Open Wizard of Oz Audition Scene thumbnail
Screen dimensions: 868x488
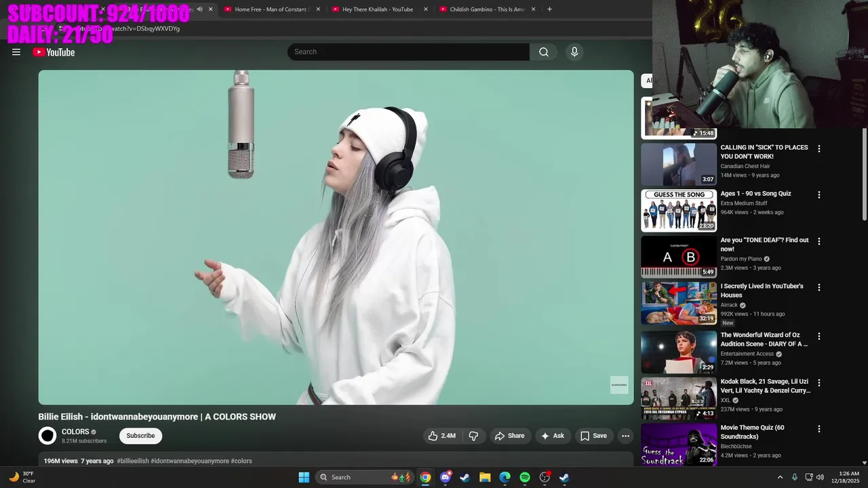[679, 352]
